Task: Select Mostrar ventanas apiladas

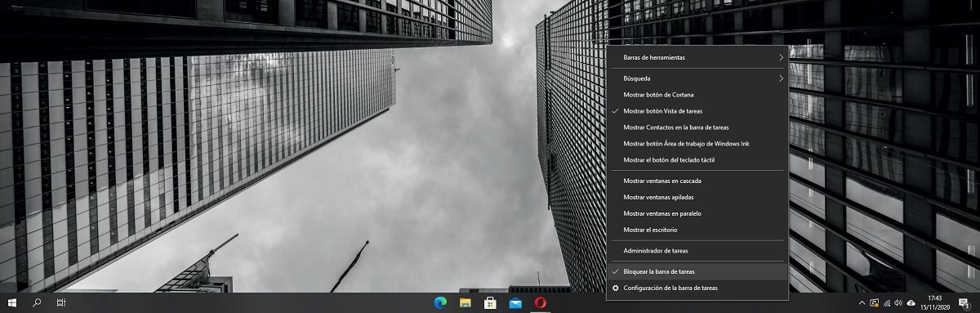Action: click(x=697, y=197)
